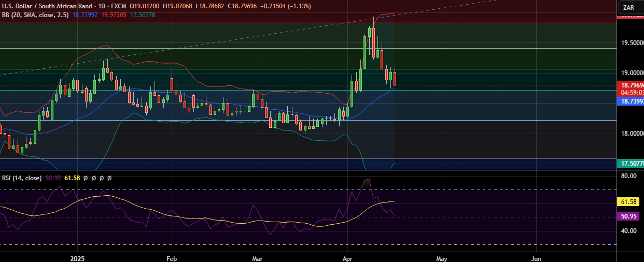The width and height of the screenshot is (644, 262).
Task: Click the red current price tag 18.79696
Action: 631,85
